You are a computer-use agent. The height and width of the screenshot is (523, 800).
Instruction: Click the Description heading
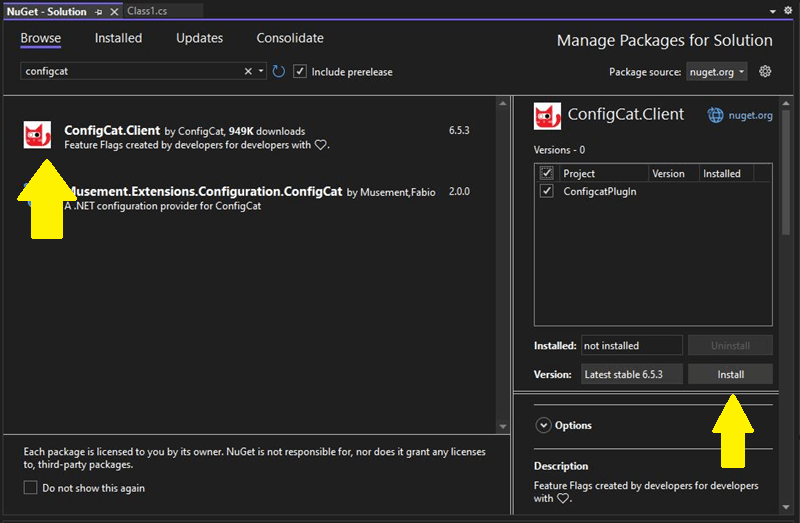pyautogui.click(x=561, y=466)
